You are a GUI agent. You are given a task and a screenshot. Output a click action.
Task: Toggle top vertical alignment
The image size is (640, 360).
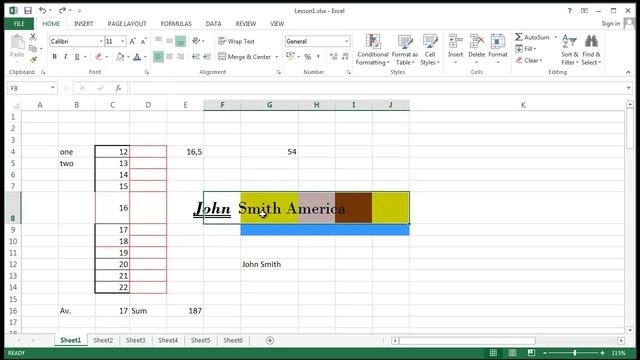coord(158,40)
